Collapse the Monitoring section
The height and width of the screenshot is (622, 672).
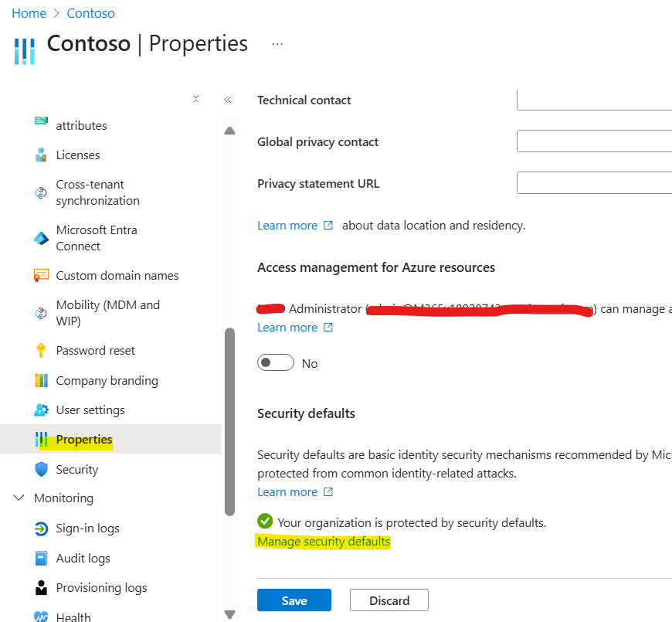pyautogui.click(x=19, y=498)
